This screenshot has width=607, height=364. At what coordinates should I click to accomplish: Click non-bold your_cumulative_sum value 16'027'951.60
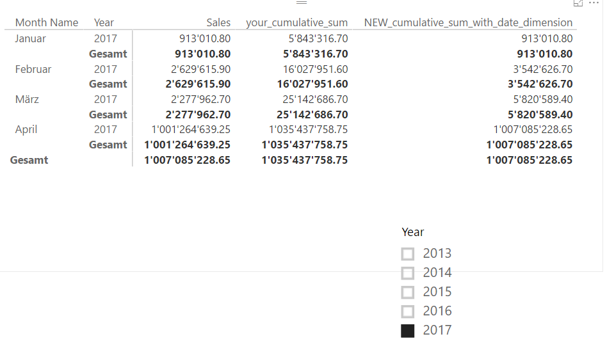[316, 69]
